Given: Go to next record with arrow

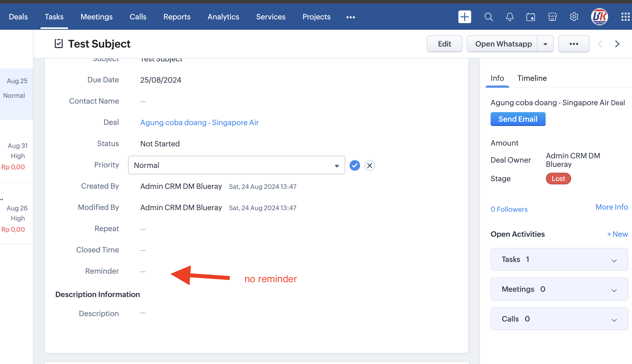Looking at the screenshot, I should click(x=617, y=44).
